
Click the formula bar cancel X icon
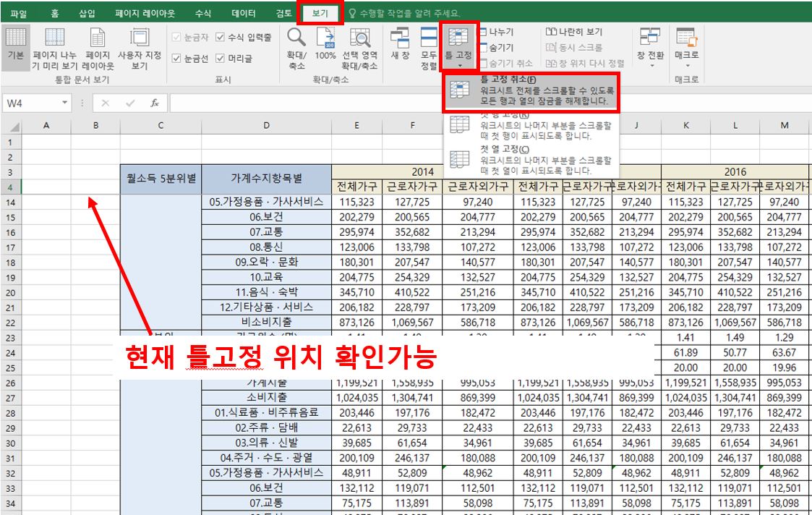pos(105,103)
